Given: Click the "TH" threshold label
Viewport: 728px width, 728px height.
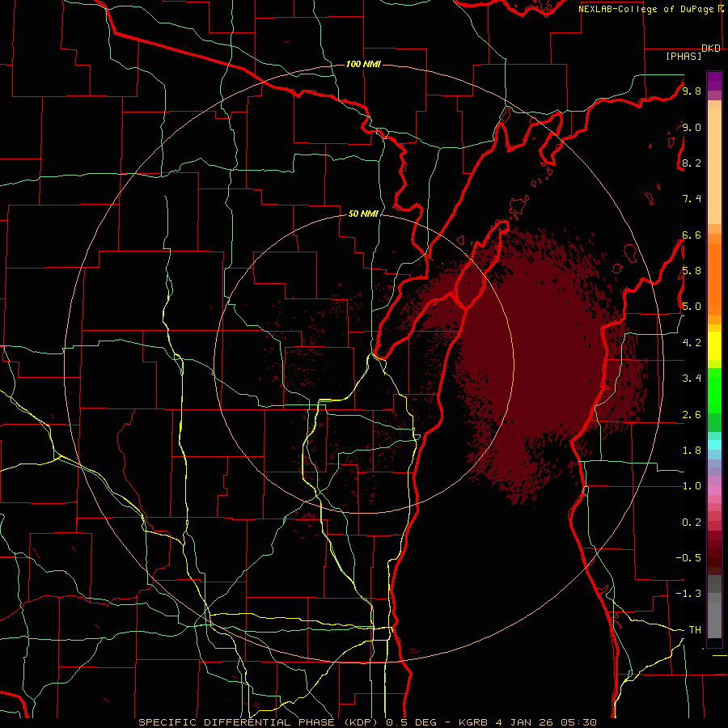Looking at the screenshot, I should click(695, 629).
